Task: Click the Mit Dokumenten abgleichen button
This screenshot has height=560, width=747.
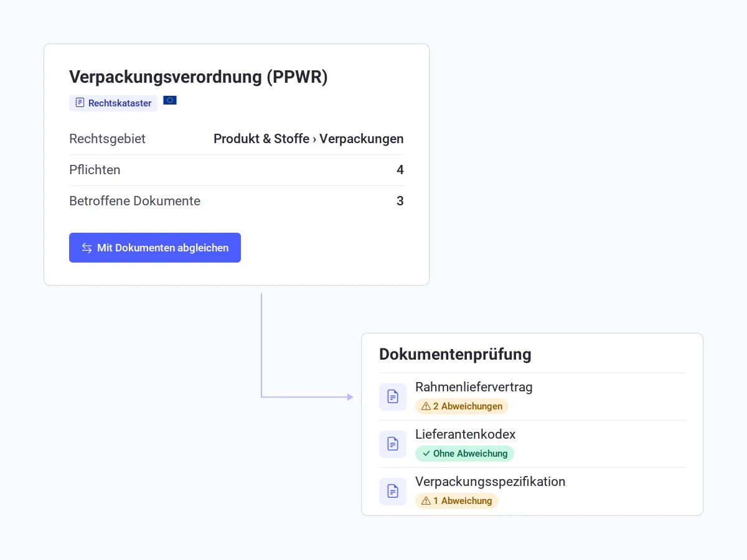Action: click(155, 248)
